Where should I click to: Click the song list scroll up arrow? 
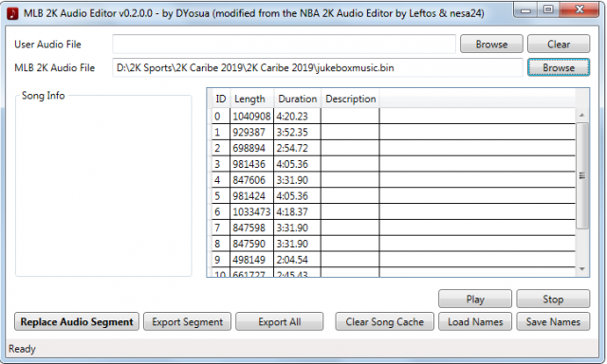[581, 116]
